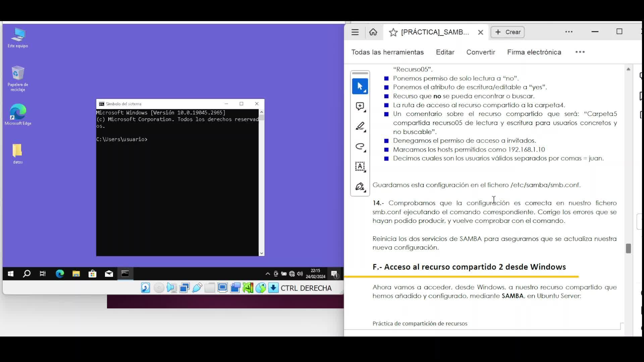644x362 pixels.
Task: Click the Crear button
Action: pos(507,32)
